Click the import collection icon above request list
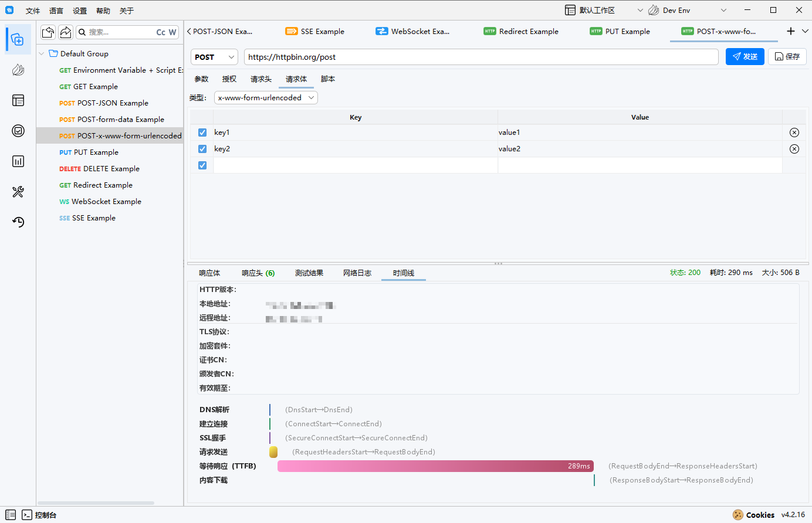The width and height of the screenshot is (812, 523). 48,32
